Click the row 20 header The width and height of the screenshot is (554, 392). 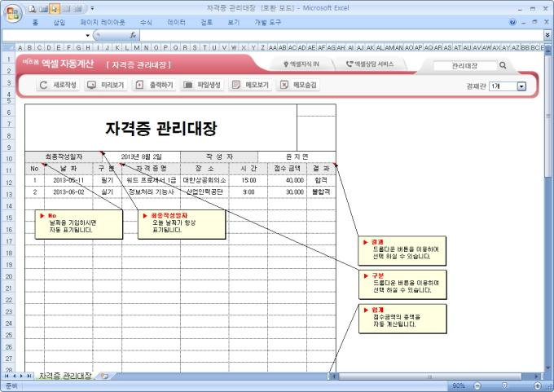pos(8,276)
